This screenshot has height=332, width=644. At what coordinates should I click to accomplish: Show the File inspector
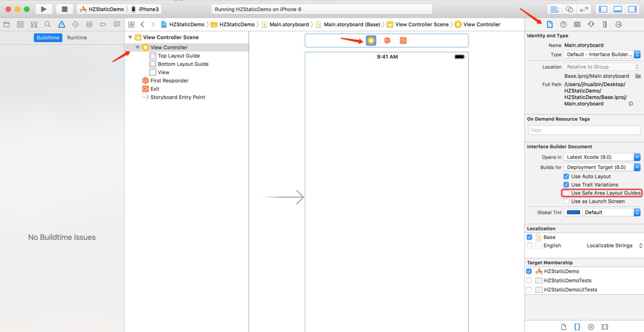(549, 24)
